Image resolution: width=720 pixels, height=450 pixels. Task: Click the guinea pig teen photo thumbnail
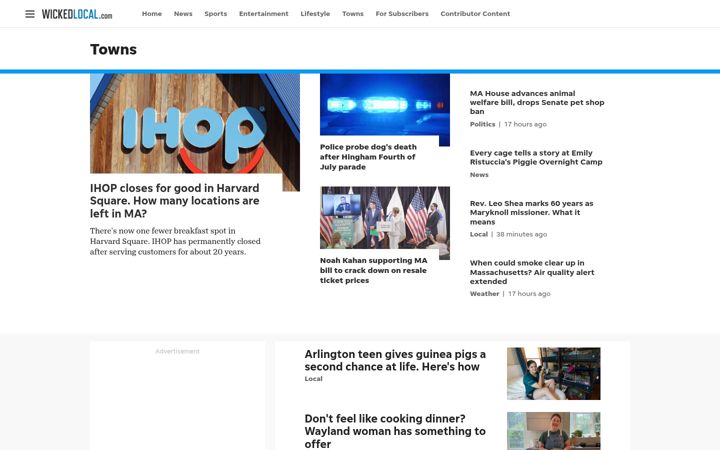(553, 373)
